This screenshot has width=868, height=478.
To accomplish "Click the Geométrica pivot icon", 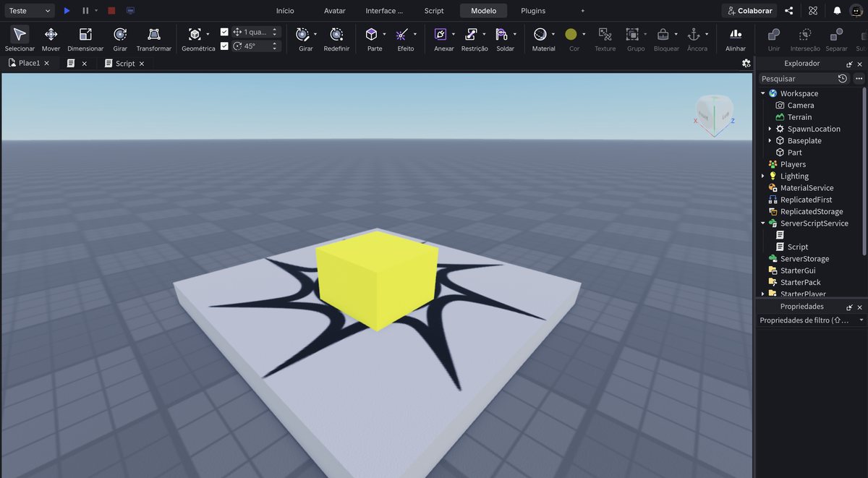I will [x=194, y=34].
